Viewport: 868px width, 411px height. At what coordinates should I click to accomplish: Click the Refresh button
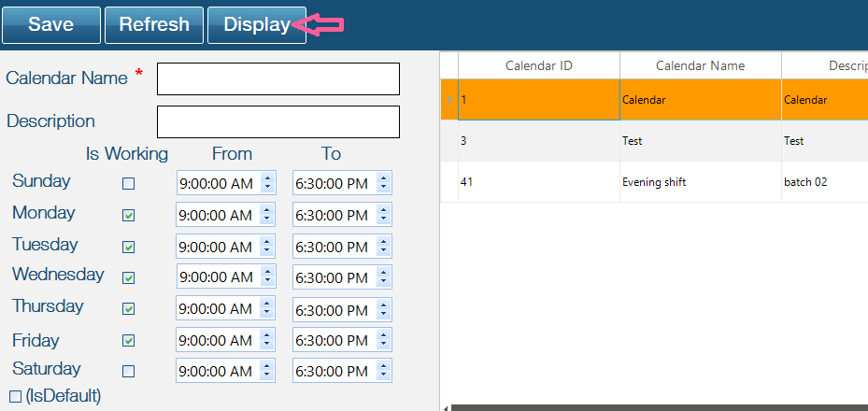click(x=154, y=25)
